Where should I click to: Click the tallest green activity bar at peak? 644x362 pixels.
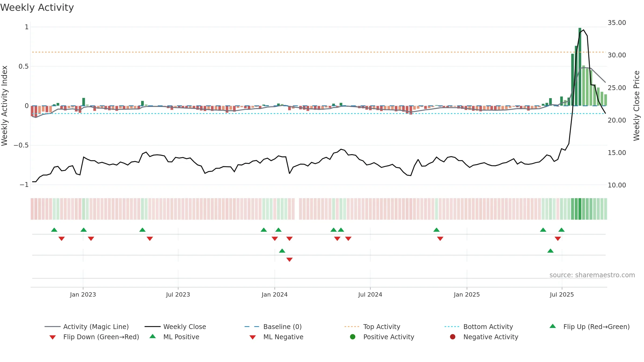click(x=580, y=67)
